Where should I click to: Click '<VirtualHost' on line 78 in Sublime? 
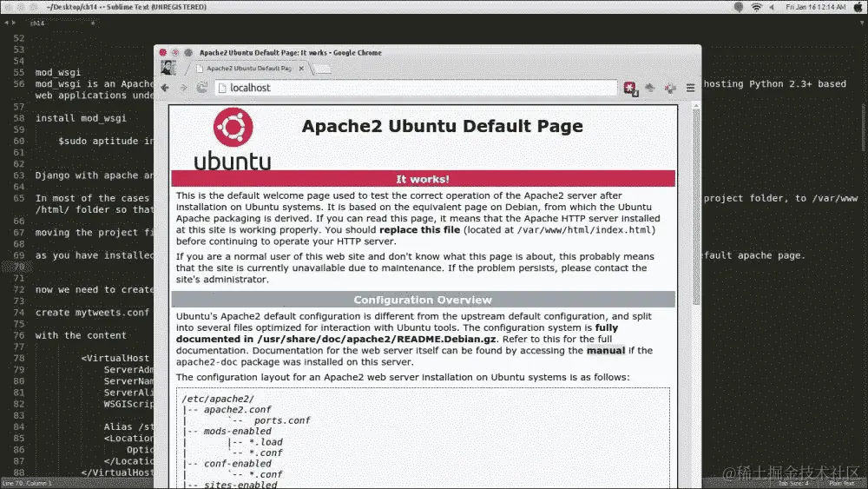point(115,359)
